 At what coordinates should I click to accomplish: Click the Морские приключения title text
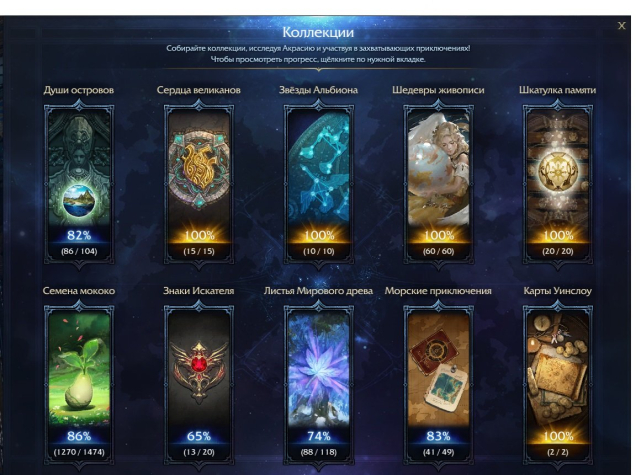[x=438, y=291]
